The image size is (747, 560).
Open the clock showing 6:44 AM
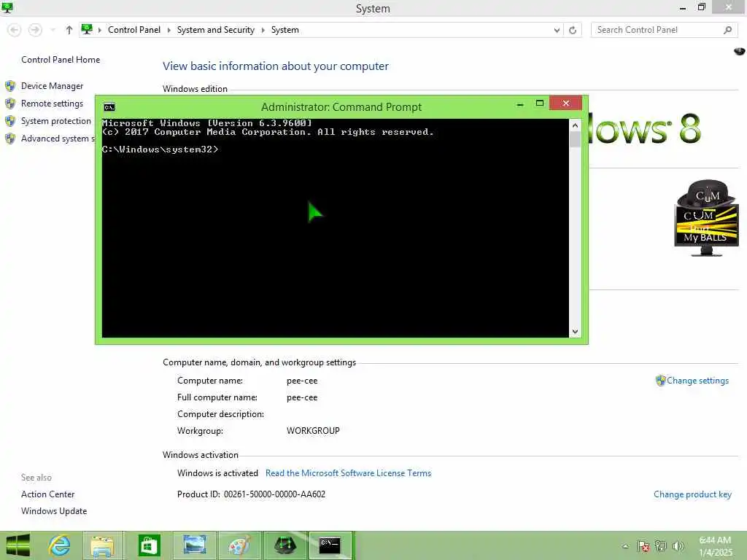pos(715,546)
